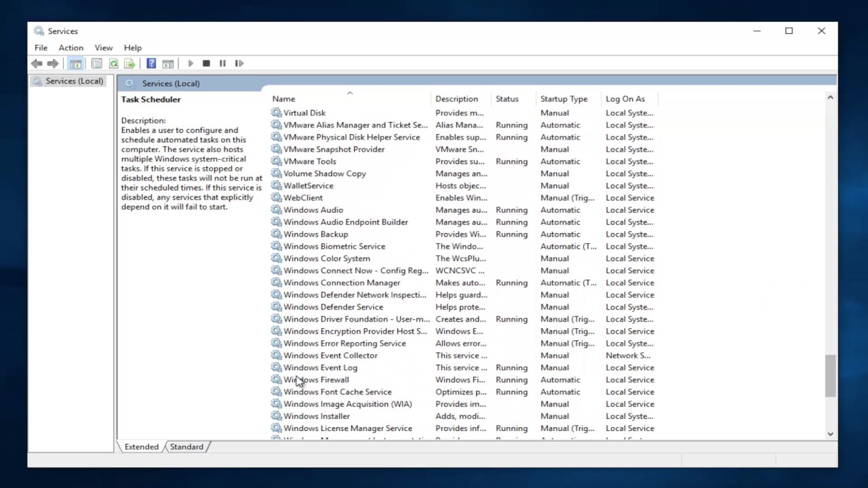The height and width of the screenshot is (488, 868).
Task: Click the gear icon beside WebClient
Action: click(x=276, y=198)
